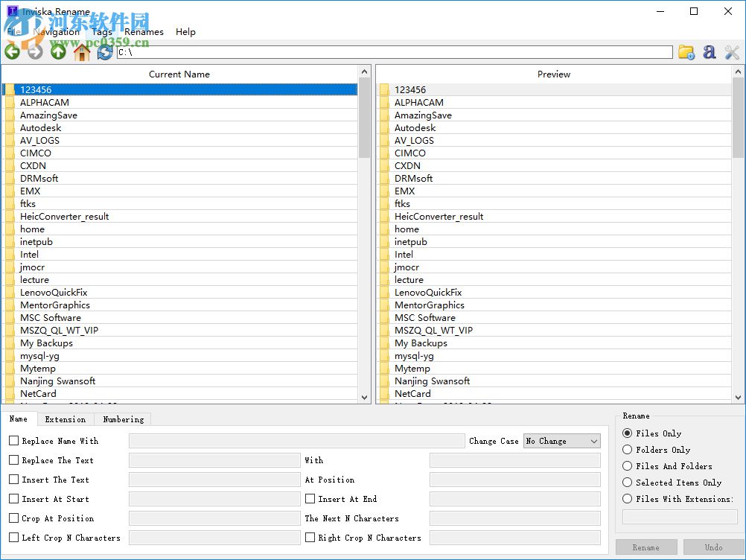Go up one directory level icon

point(59,52)
